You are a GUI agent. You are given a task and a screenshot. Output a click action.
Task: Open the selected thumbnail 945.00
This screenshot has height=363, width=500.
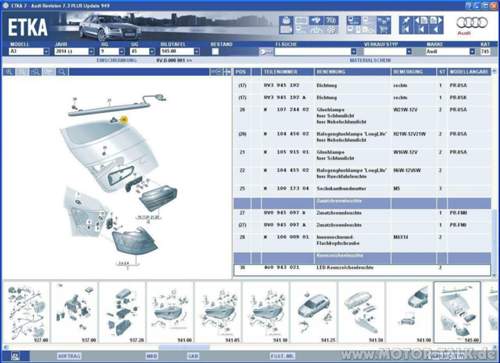457,312
